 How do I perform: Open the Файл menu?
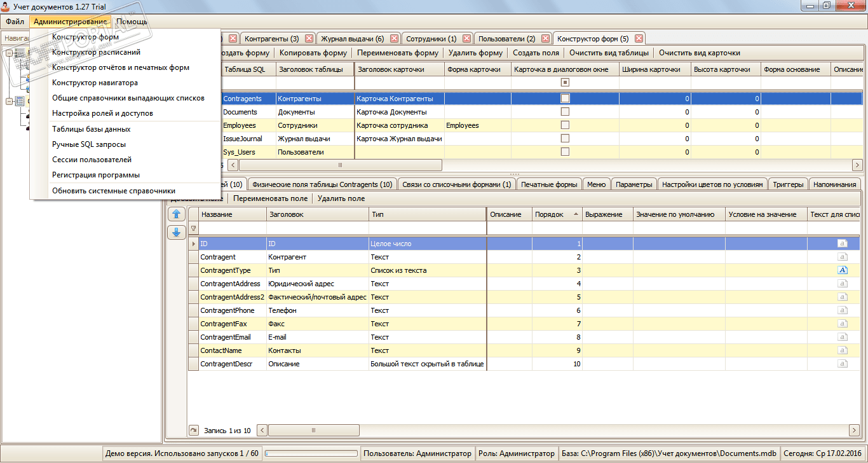pyautogui.click(x=15, y=22)
